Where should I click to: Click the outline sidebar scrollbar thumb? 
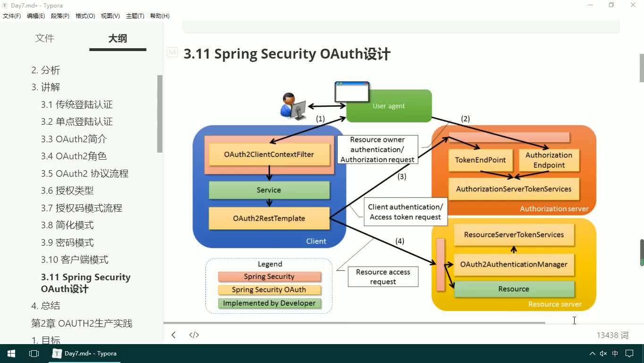point(160,113)
